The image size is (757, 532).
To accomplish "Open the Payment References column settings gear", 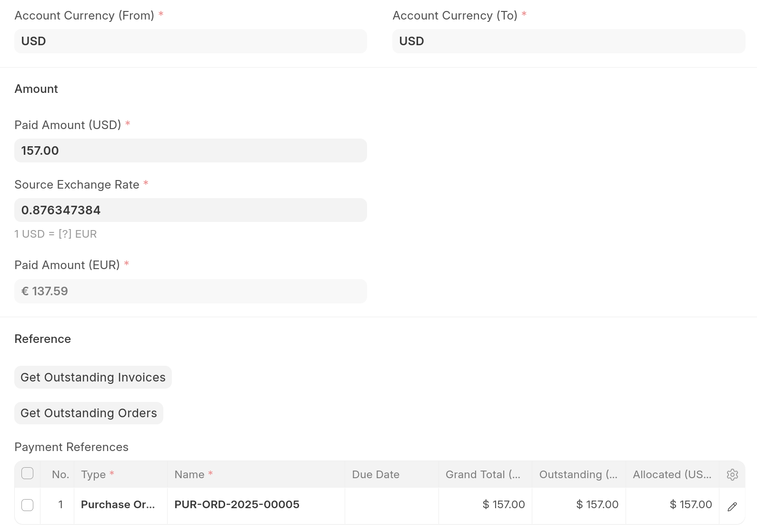I will 732,474.
